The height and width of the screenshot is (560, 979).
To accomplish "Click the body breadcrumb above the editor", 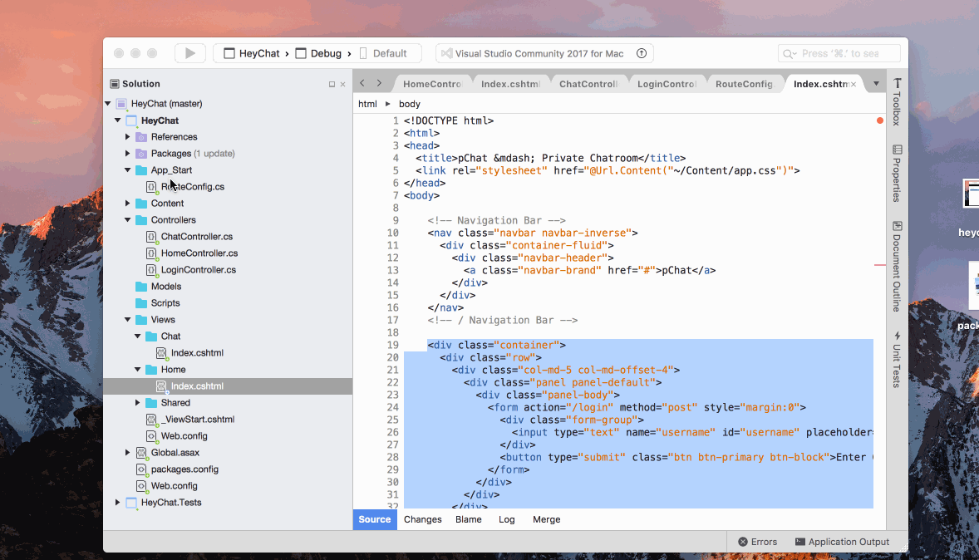I will 409,103.
